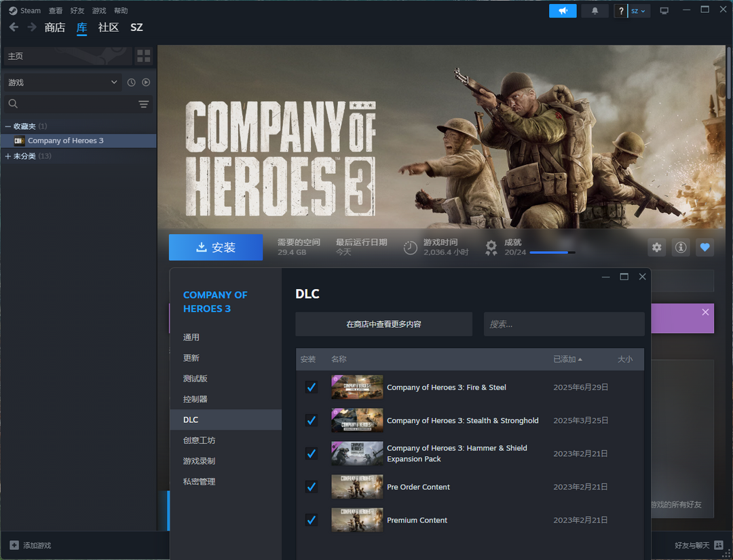Go back with the left arrow
Image resolution: width=733 pixels, height=560 pixels.
tap(14, 27)
